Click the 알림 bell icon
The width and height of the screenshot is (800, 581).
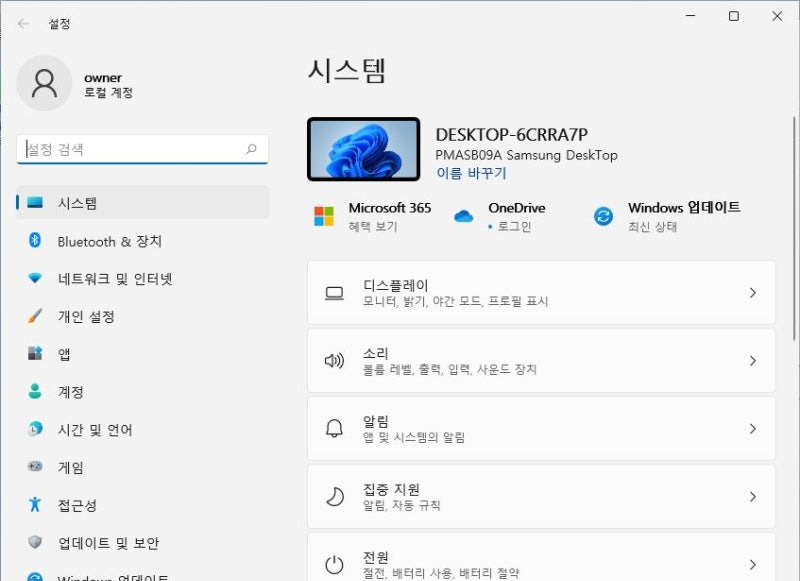(x=334, y=428)
